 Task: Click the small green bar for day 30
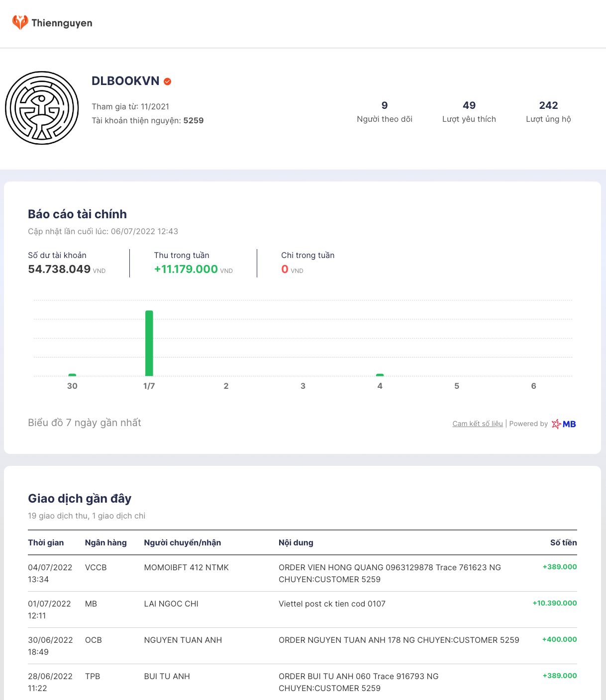(72, 375)
